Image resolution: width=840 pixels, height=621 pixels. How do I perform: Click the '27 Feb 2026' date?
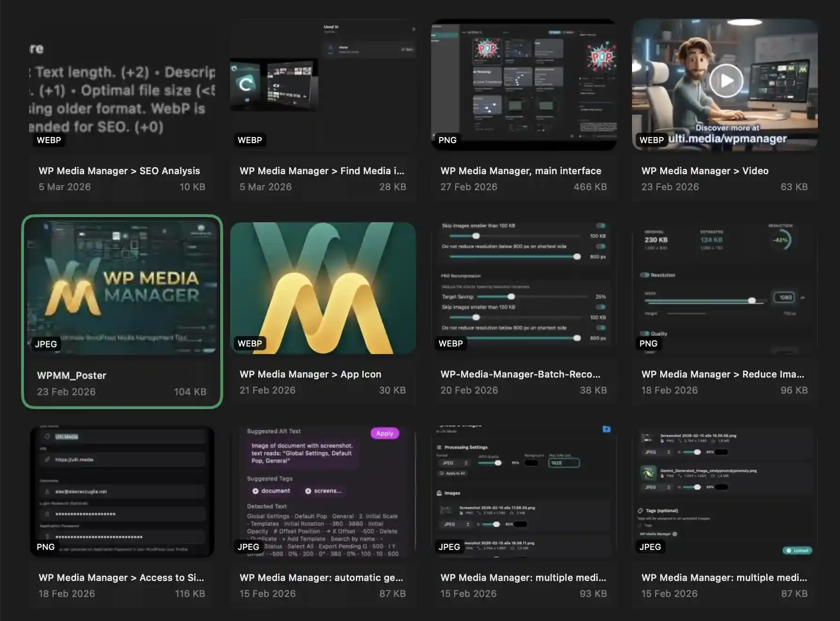[469, 187]
